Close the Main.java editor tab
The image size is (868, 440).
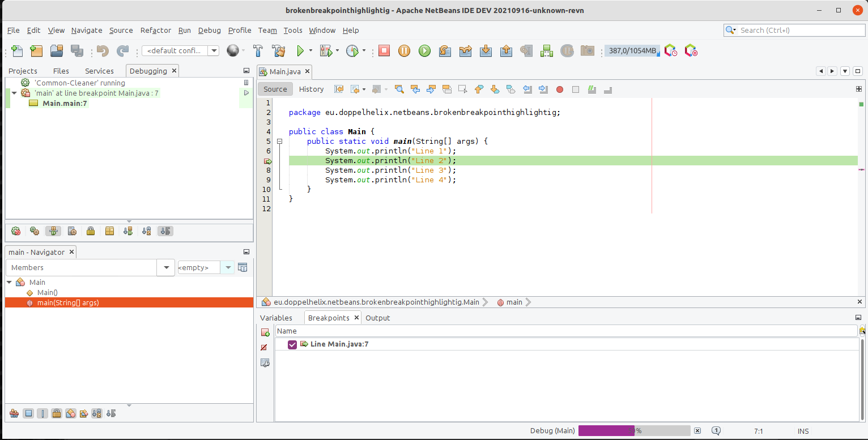307,71
